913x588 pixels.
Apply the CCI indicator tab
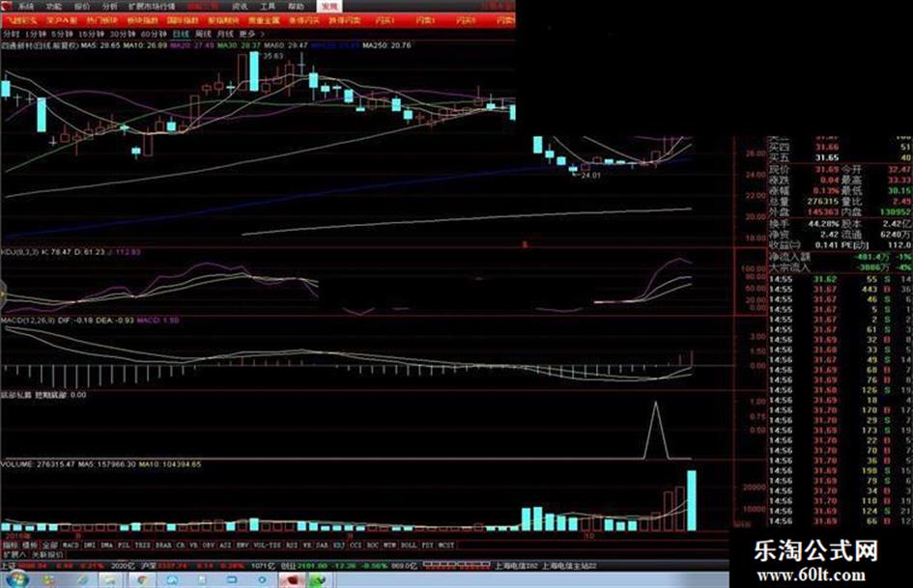click(x=356, y=546)
